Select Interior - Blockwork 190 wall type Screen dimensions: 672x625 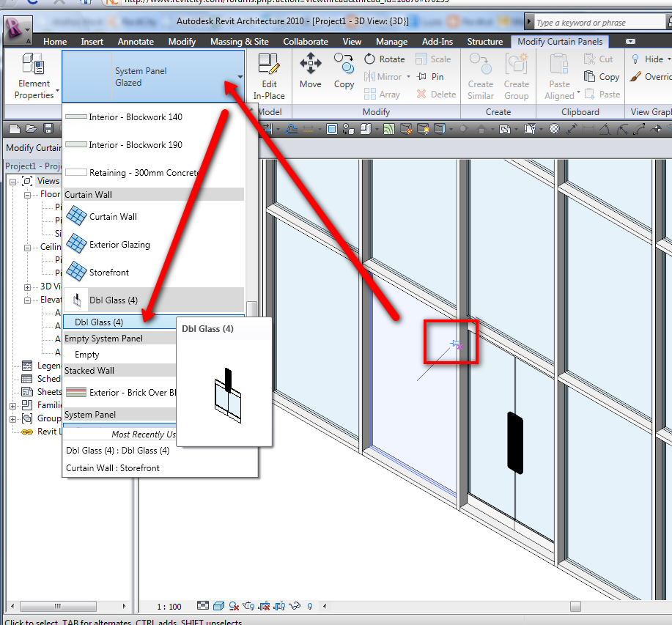[x=154, y=145]
